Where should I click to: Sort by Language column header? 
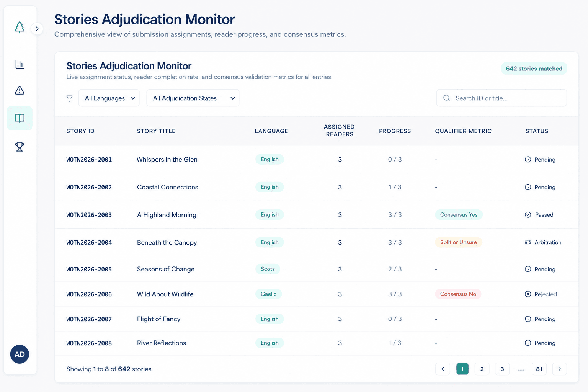(271, 131)
